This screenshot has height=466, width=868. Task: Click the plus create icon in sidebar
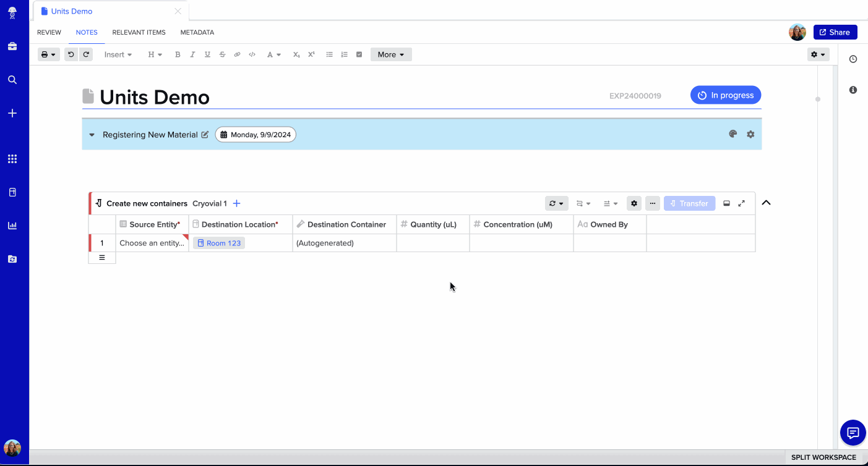12,113
